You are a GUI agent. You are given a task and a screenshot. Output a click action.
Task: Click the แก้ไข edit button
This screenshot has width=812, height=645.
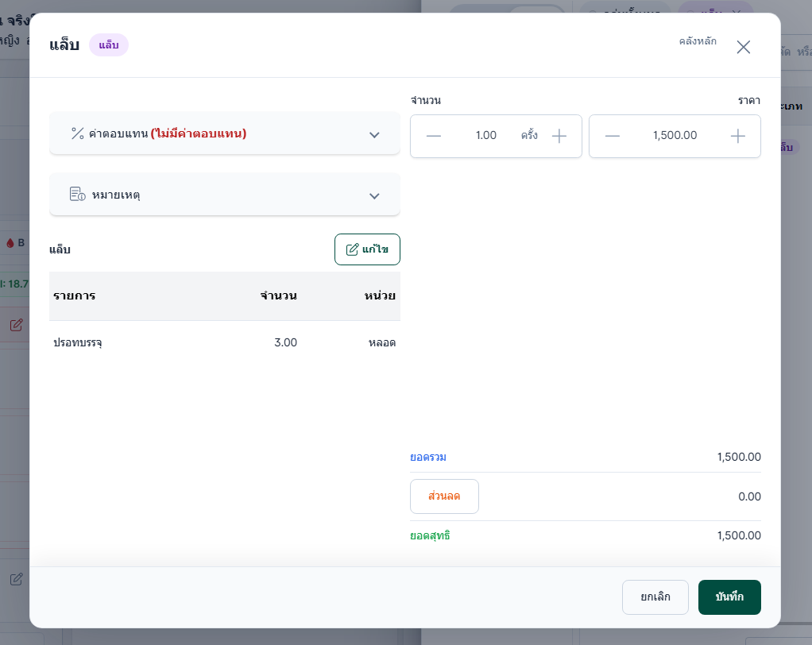367,249
